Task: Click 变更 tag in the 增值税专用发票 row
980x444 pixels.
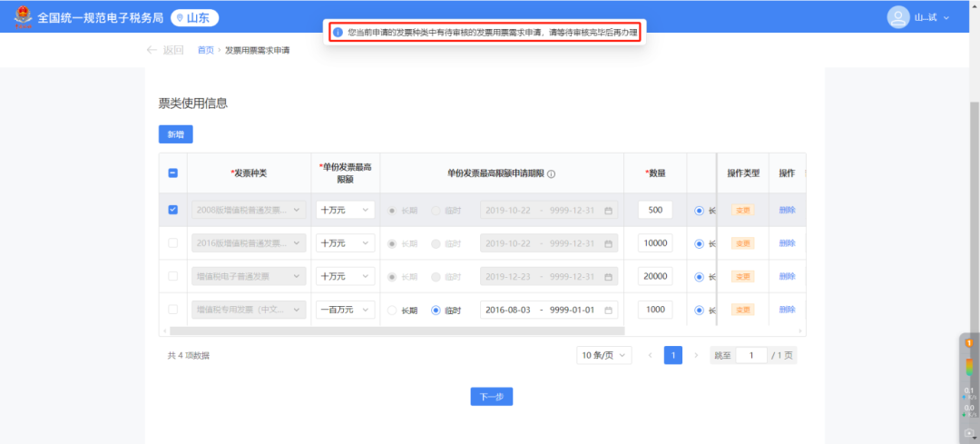Action: click(x=742, y=309)
